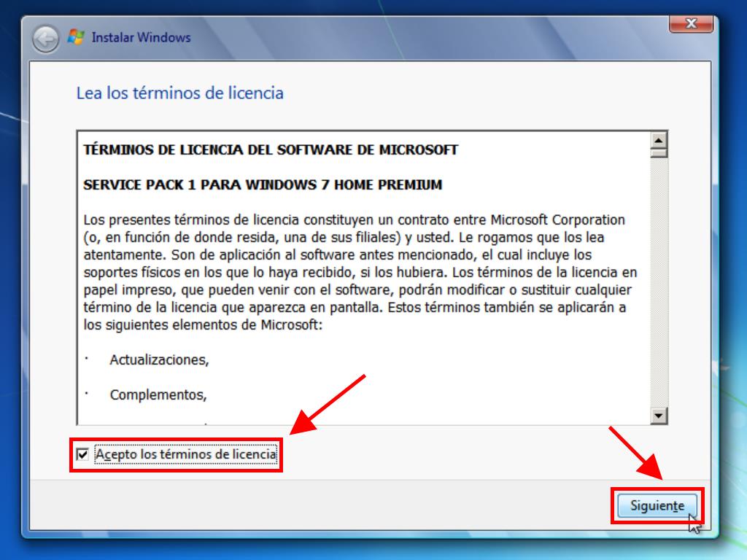
Task: Click the Windows flag icon in title bar
Action: click(x=76, y=37)
